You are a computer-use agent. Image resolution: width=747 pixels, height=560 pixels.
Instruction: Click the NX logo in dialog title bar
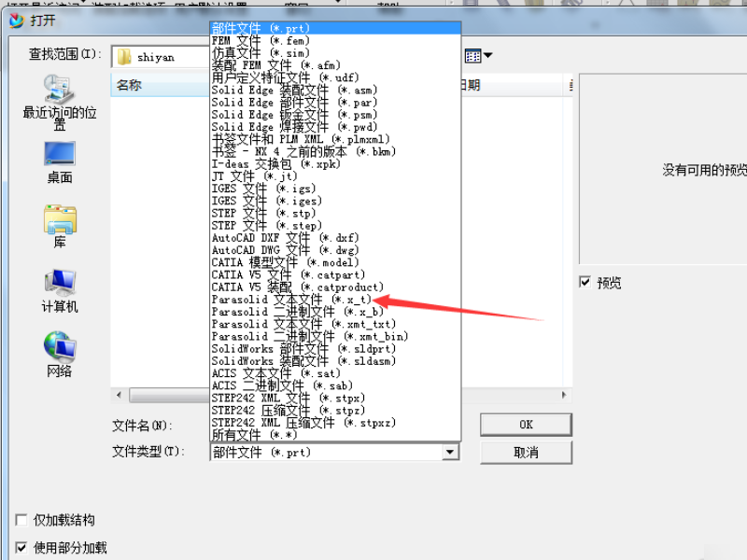pyautogui.click(x=14, y=21)
